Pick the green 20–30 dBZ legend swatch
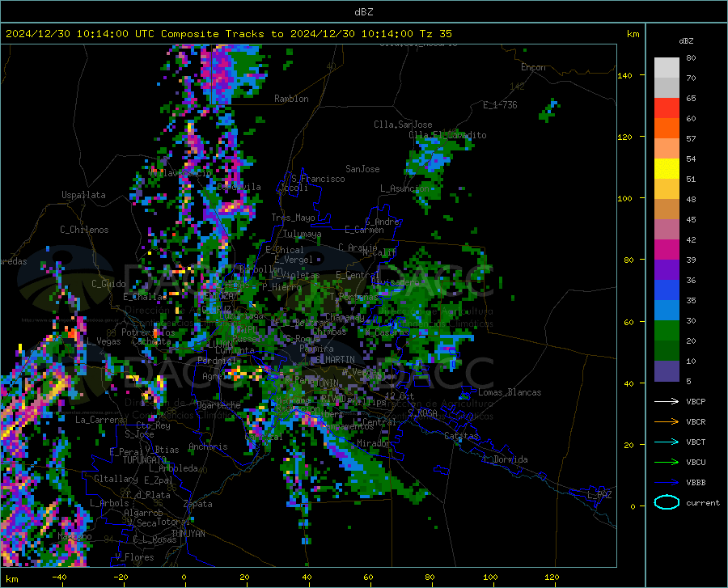Screen dimensions: 728x588 click(667, 331)
